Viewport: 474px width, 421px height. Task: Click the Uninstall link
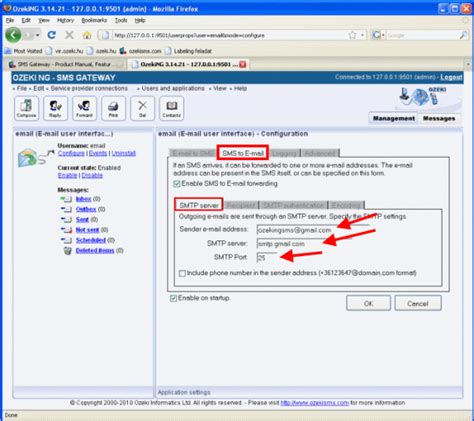pyautogui.click(x=124, y=153)
